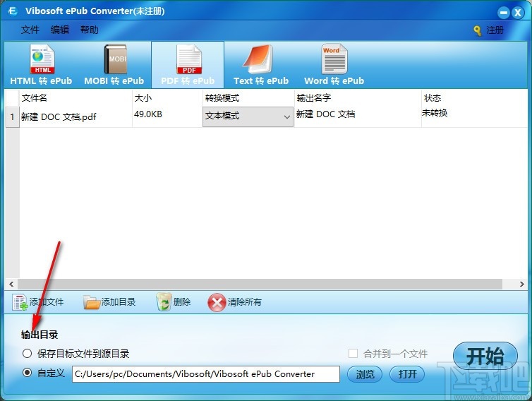Choose the Text 转 ePub converter
Screen dimensions: 532x401
tap(260, 65)
